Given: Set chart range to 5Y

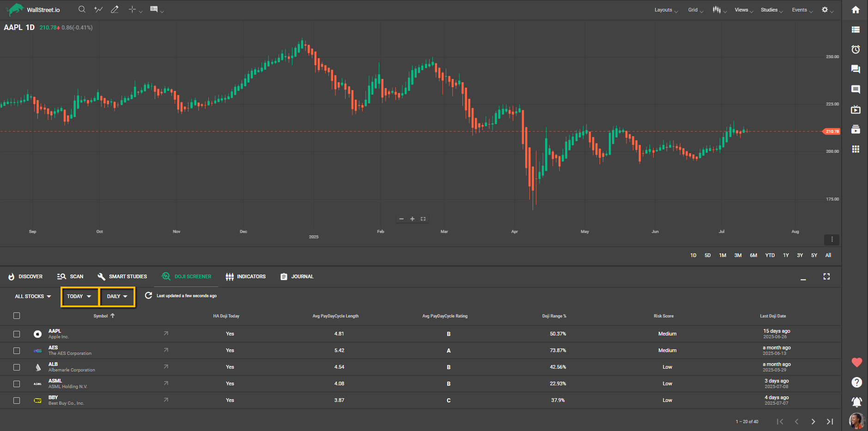Looking at the screenshot, I should tap(814, 255).
